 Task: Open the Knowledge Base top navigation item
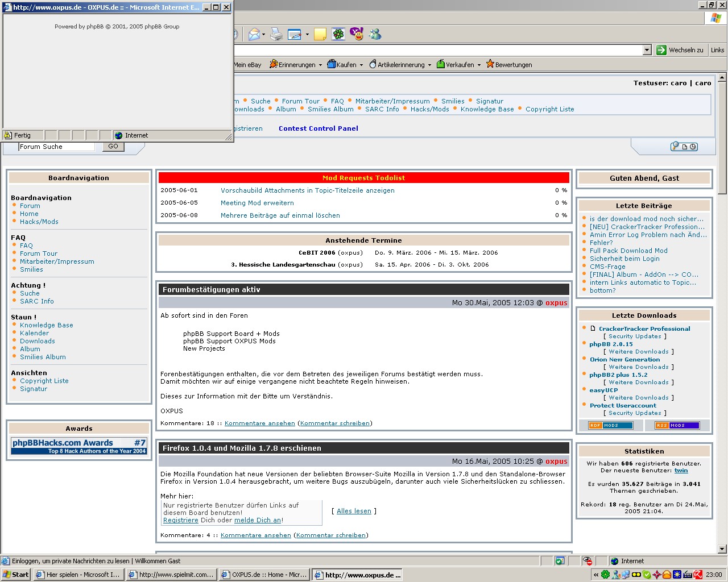coord(487,109)
